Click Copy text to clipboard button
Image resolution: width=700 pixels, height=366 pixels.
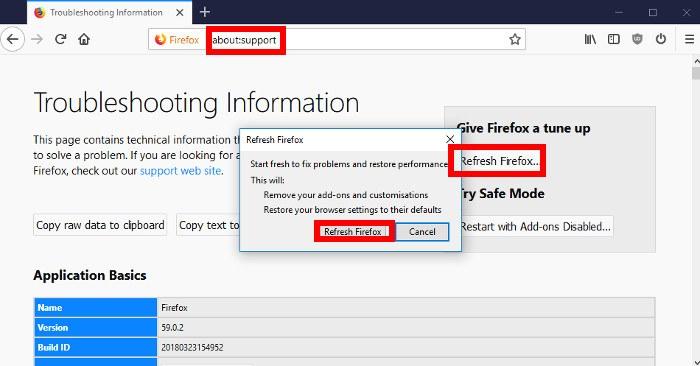point(208,225)
